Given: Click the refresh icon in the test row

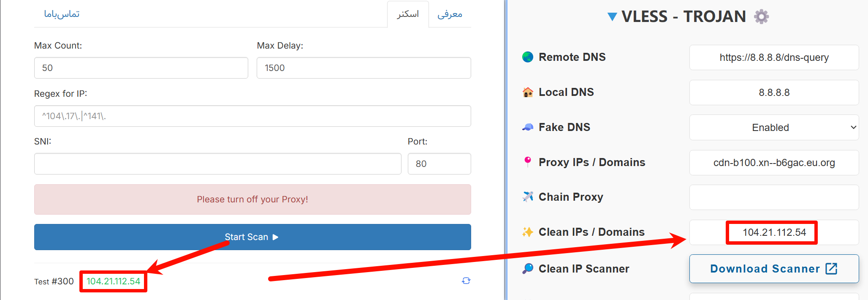Looking at the screenshot, I should (466, 281).
